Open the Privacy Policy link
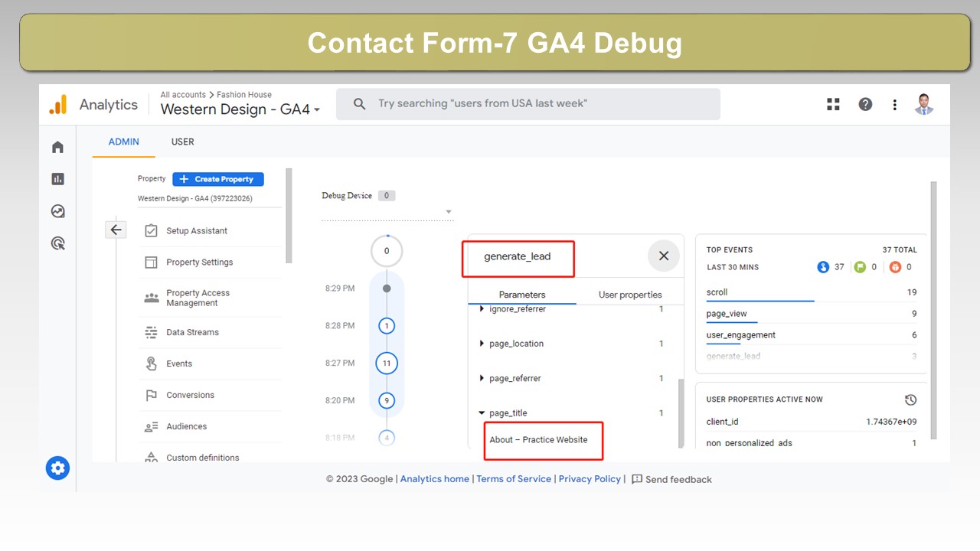Viewport: 980px width, 551px height. coord(590,479)
